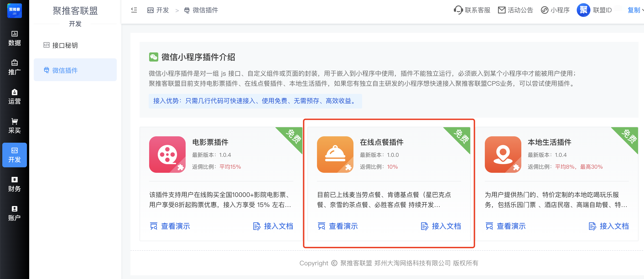Go to the 运营 sidebar section

[15, 97]
